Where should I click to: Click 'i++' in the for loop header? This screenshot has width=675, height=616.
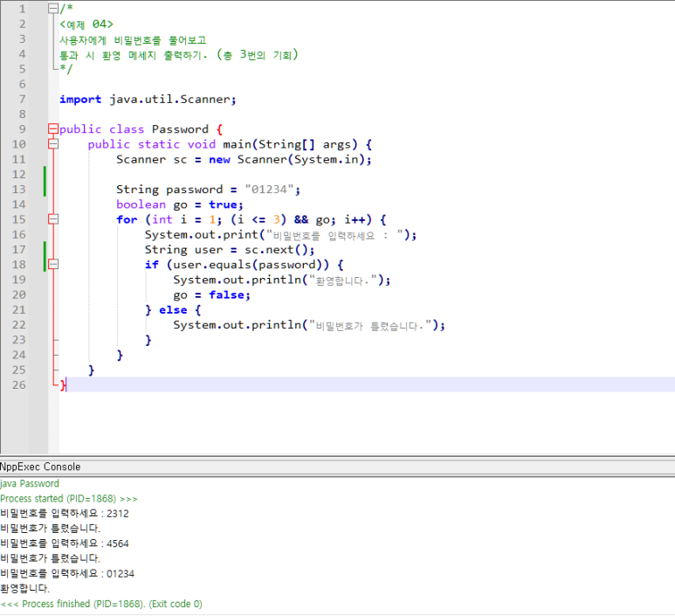355,219
